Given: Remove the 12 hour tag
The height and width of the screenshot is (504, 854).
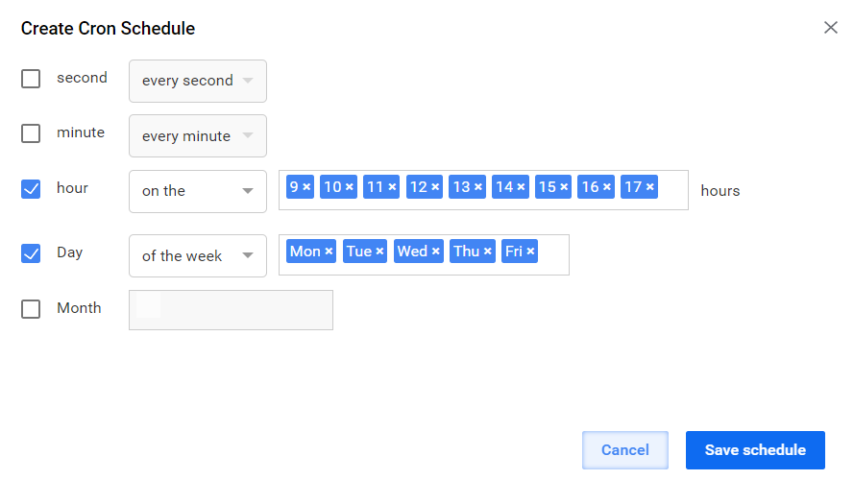Looking at the screenshot, I should tap(435, 187).
